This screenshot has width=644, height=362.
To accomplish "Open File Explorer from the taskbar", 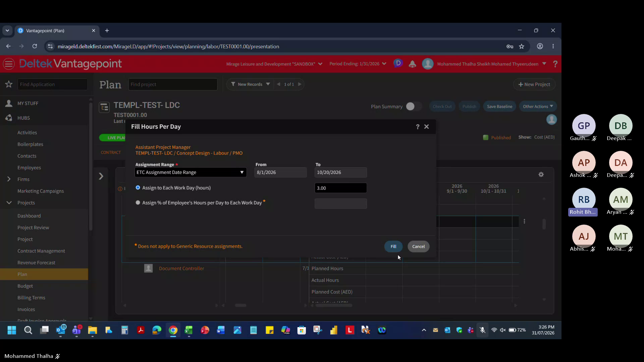I will click(93, 330).
